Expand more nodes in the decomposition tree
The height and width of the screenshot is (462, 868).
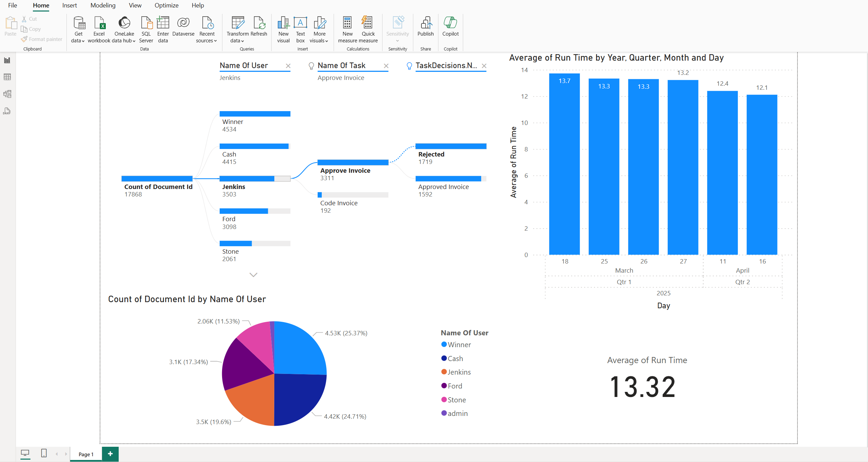click(x=253, y=274)
